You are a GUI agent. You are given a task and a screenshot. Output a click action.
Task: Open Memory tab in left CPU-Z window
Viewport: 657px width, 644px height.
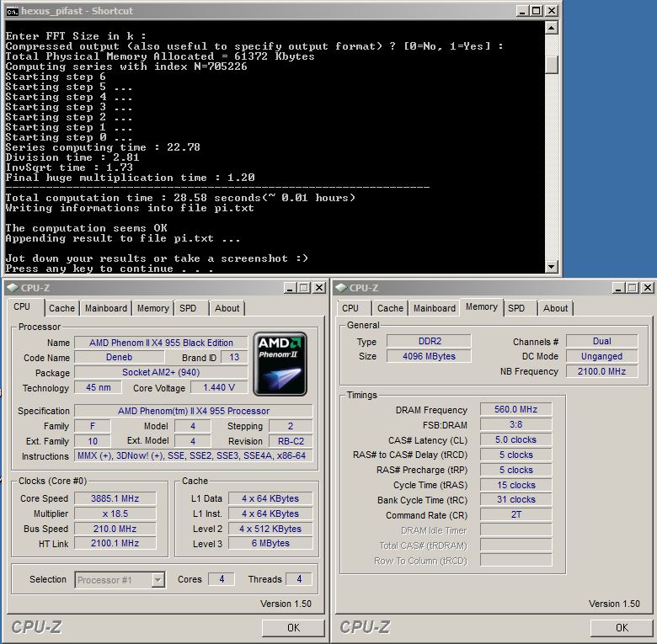(x=153, y=308)
